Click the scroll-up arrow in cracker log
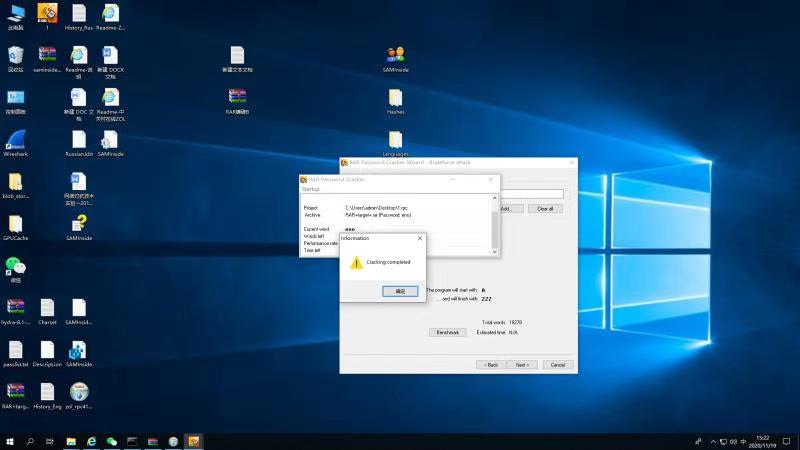This screenshot has width=800, height=450. (494, 197)
